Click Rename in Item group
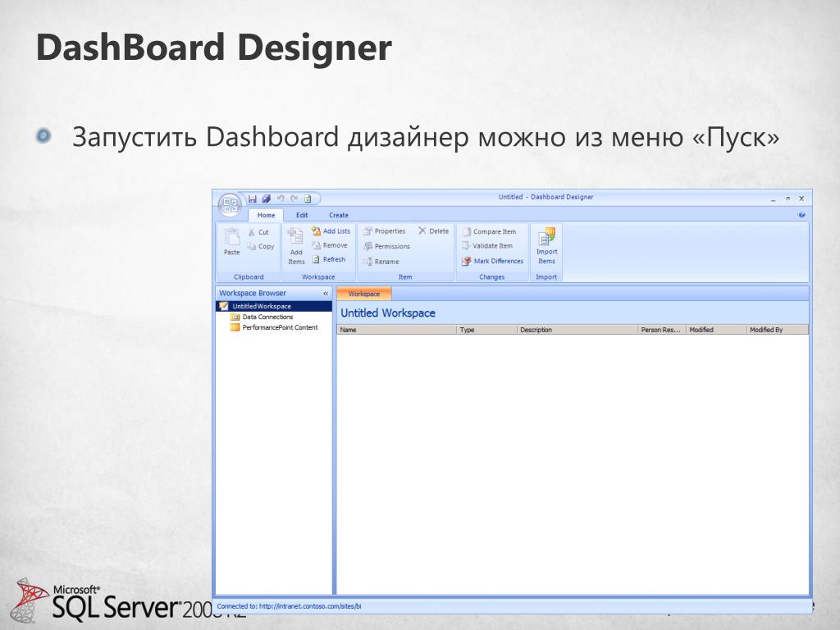 pyautogui.click(x=381, y=262)
